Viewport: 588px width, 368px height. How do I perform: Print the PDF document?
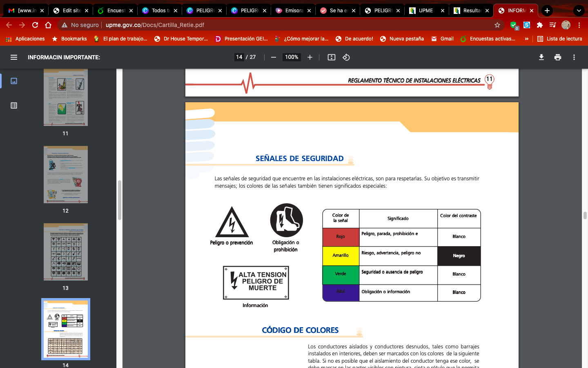[x=557, y=57]
